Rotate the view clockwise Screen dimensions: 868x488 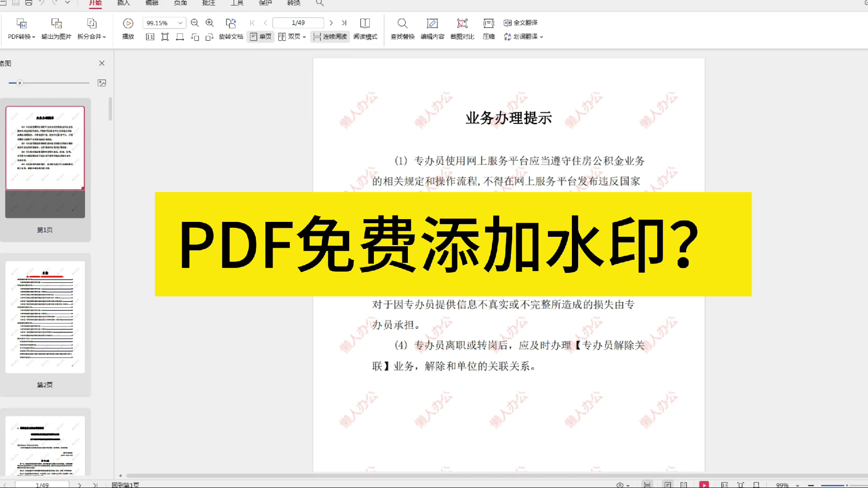coord(209,37)
